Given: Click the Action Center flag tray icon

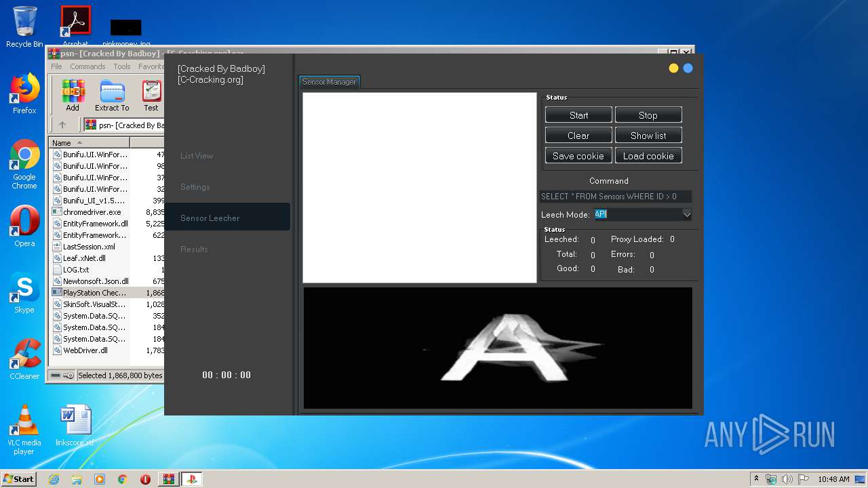Looking at the screenshot, I should [x=802, y=479].
